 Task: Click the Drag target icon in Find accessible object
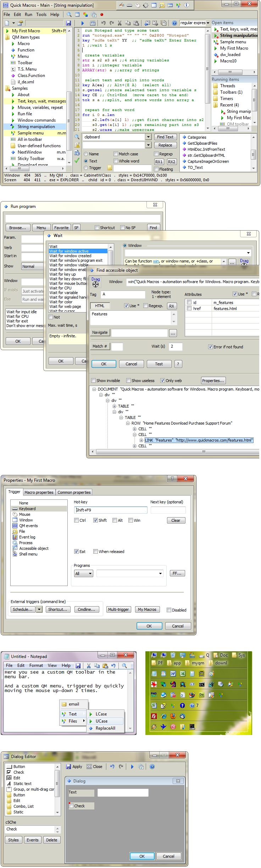pyautogui.click(x=95, y=284)
